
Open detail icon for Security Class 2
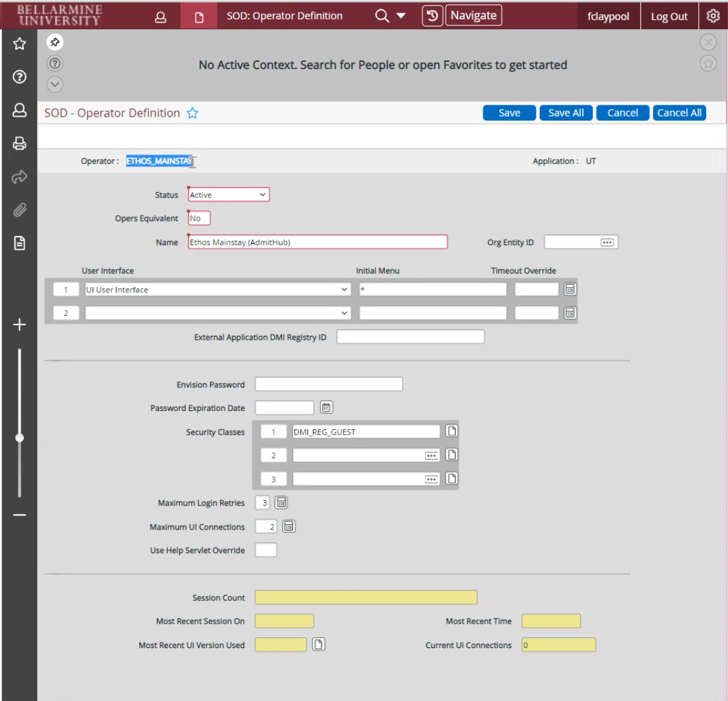coord(452,455)
